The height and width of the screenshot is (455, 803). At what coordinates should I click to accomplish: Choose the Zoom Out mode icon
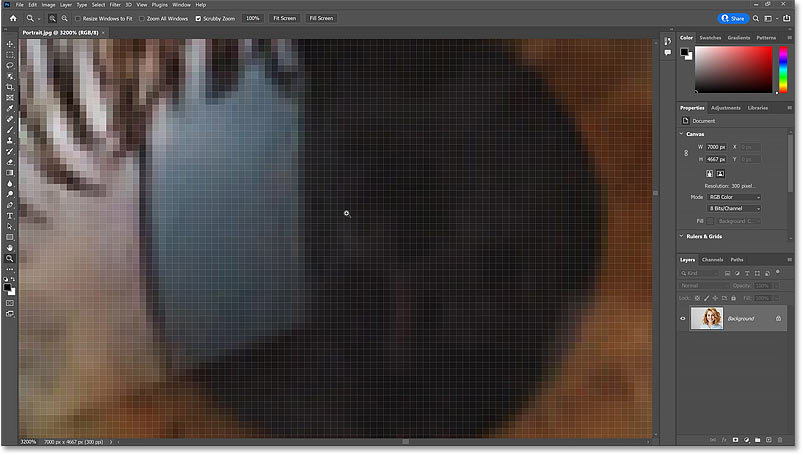[65, 18]
